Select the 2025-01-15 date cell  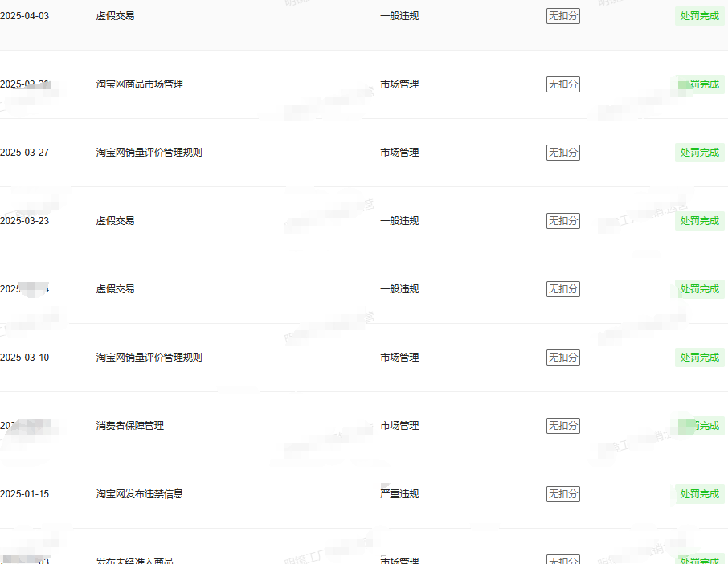(25, 494)
